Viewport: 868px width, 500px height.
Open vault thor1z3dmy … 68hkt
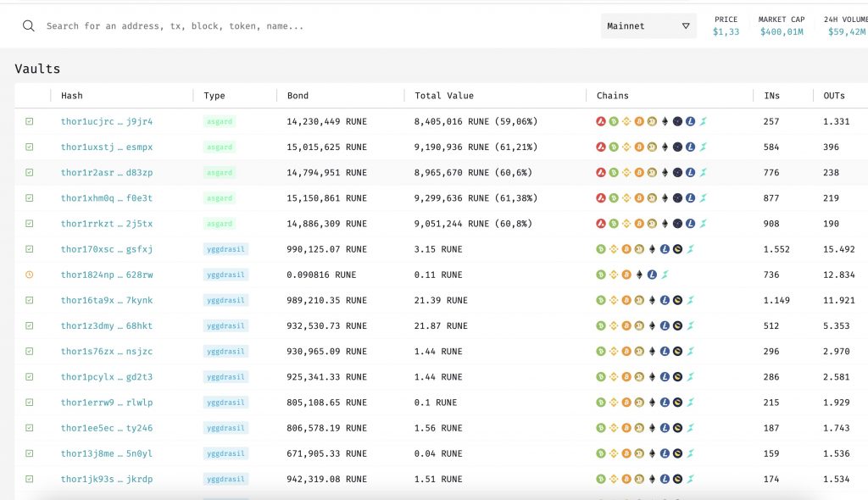(107, 325)
